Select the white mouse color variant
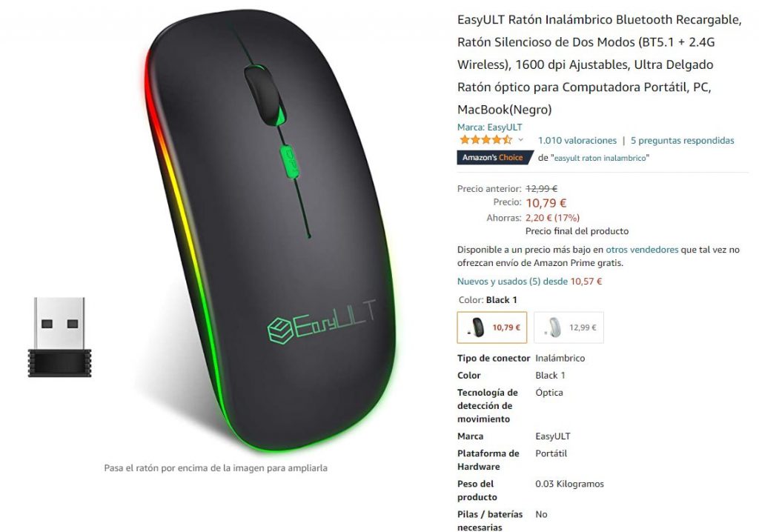Screen dimensions: 759x532 click(x=569, y=327)
